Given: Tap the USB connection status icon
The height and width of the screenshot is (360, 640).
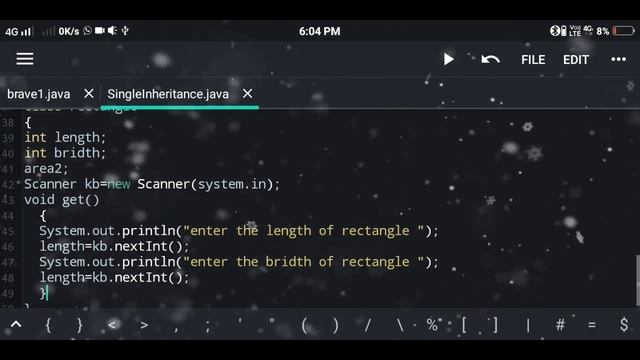Looking at the screenshot, I should [x=125, y=31].
